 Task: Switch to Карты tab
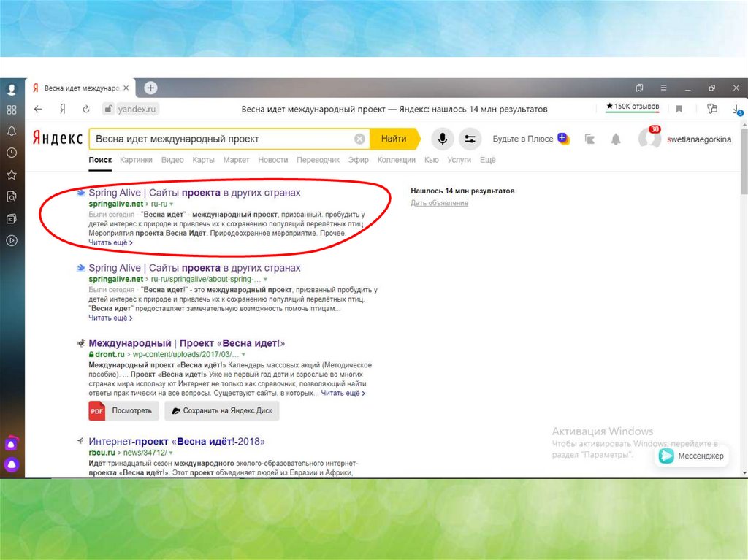point(203,160)
